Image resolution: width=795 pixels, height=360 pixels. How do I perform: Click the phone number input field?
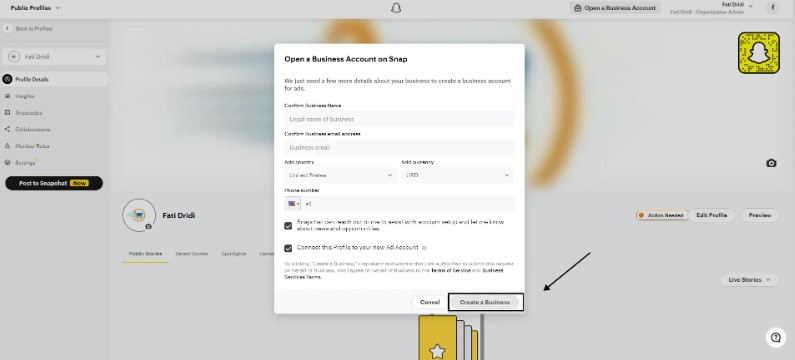(408, 203)
